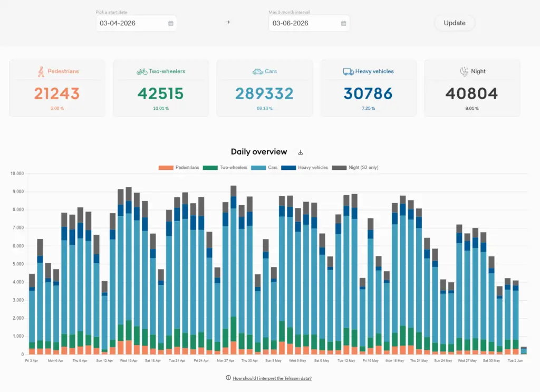Click the Thu 30 Apr axis label
The width and height of the screenshot is (540, 392).
coord(249,361)
